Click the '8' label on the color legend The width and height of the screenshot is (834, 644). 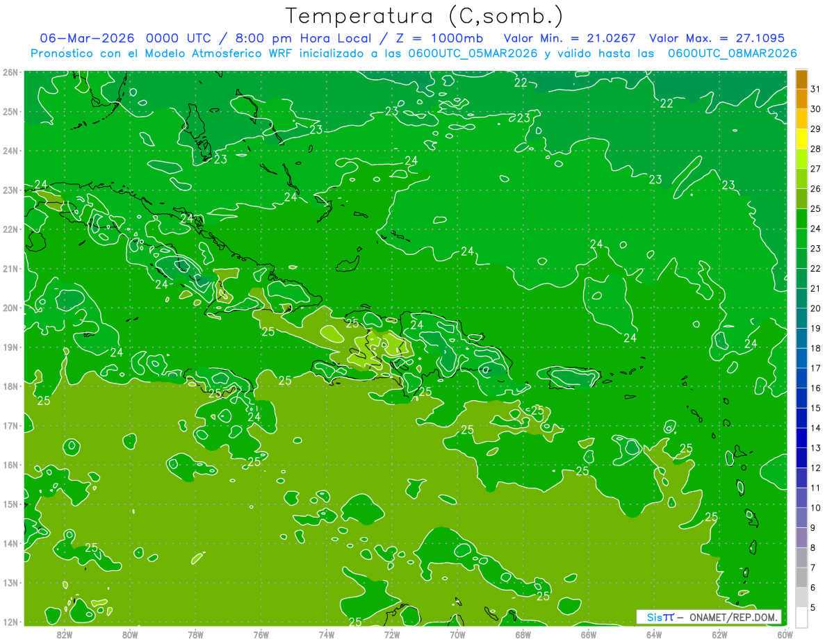[x=813, y=547]
